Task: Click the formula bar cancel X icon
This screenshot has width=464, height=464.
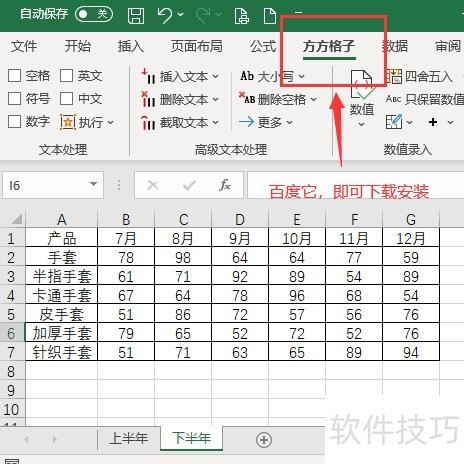Action: [x=153, y=185]
